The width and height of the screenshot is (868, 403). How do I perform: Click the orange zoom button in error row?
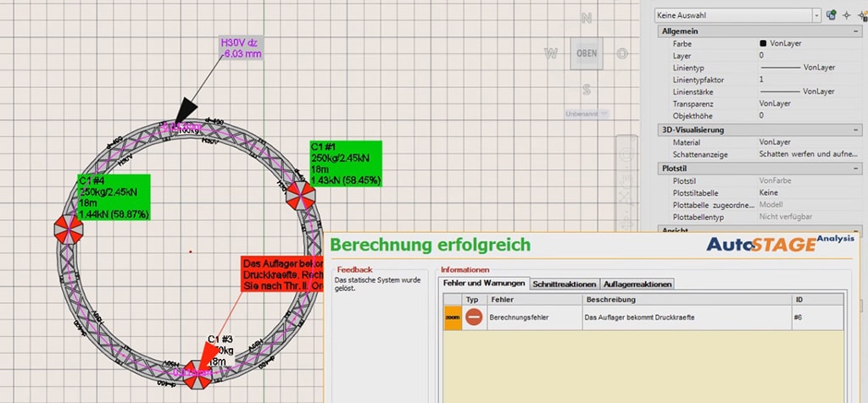(453, 317)
